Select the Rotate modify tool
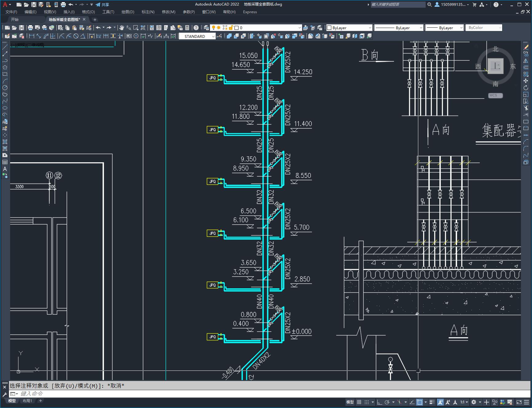 [526, 88]
